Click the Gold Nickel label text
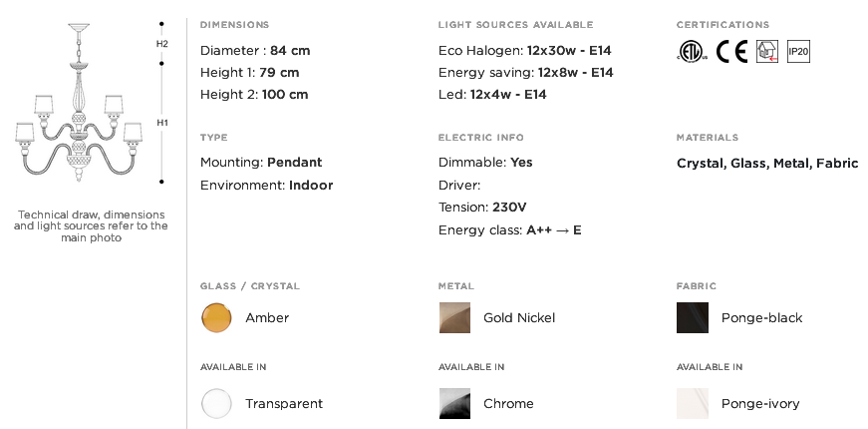Screen dimensions: 868x429 click(519, 317)
